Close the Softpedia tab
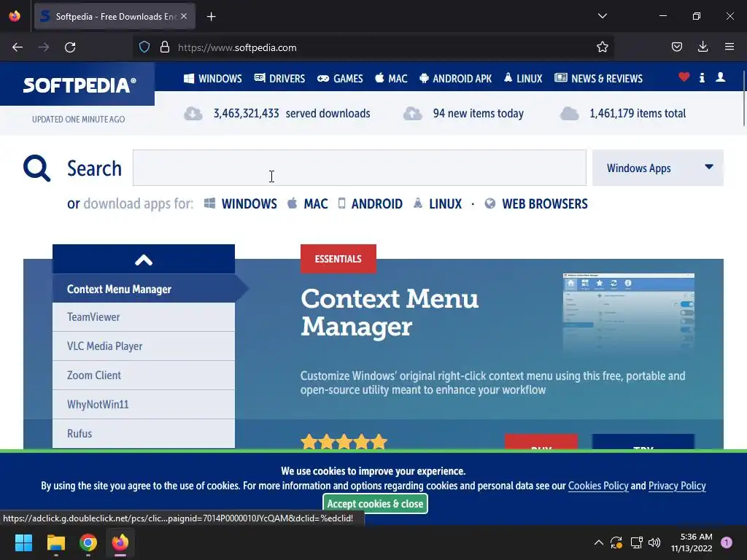 pyautogui.click(x=184, y=16)
